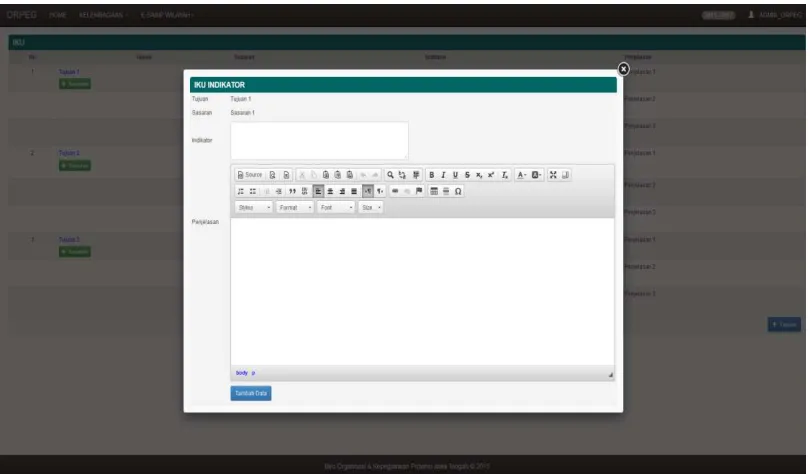
Task: Insert a table
Action: [x=434, y=192]
